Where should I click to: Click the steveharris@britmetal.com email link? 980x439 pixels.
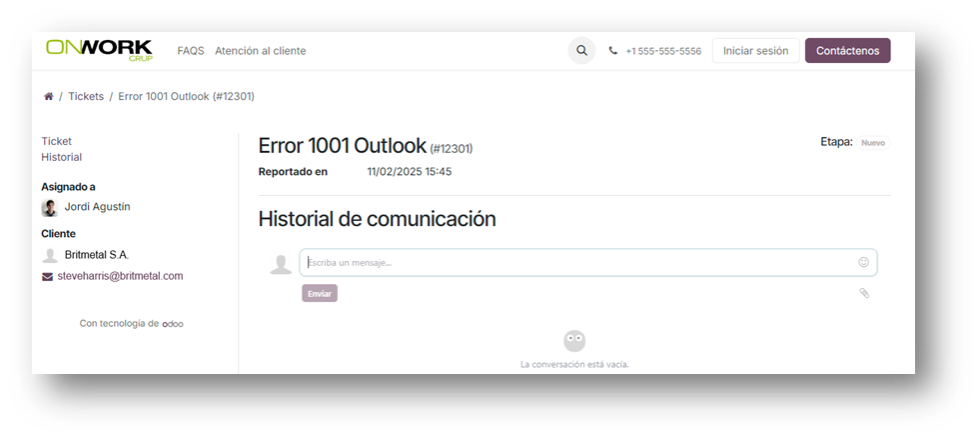tap(120, 276)
